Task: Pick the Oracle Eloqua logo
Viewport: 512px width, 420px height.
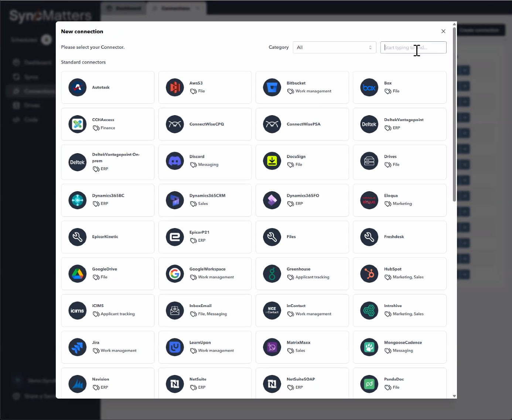Action: click(x=369, y=200)
